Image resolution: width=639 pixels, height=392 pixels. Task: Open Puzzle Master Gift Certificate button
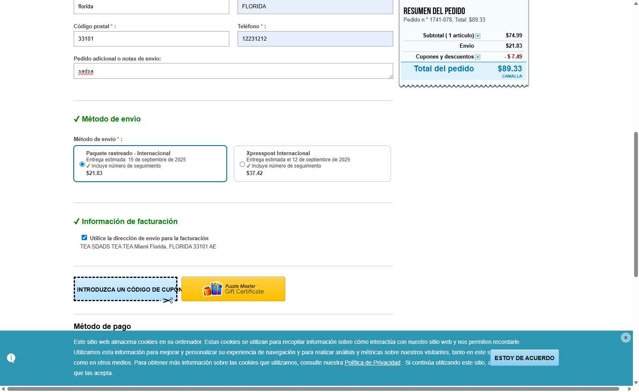(233, 289)
